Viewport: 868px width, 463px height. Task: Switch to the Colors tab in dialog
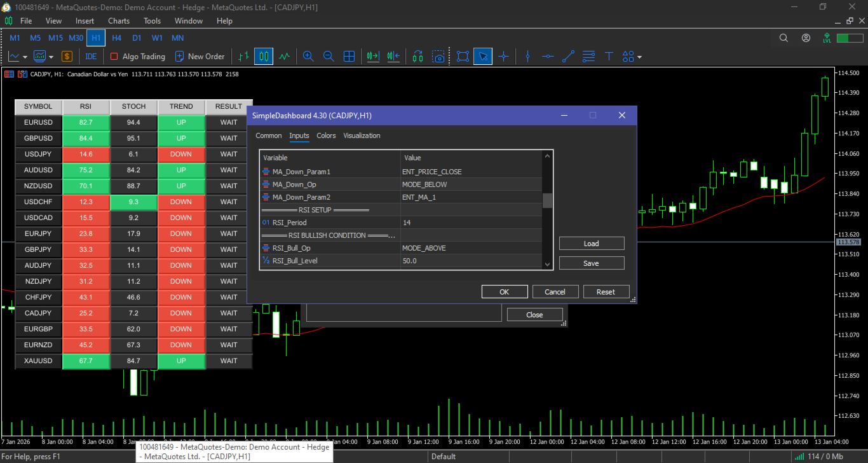[x=326, y=135]
